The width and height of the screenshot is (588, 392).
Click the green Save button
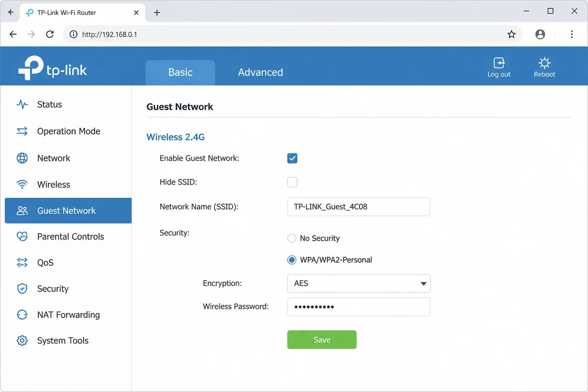click(322, 340)
